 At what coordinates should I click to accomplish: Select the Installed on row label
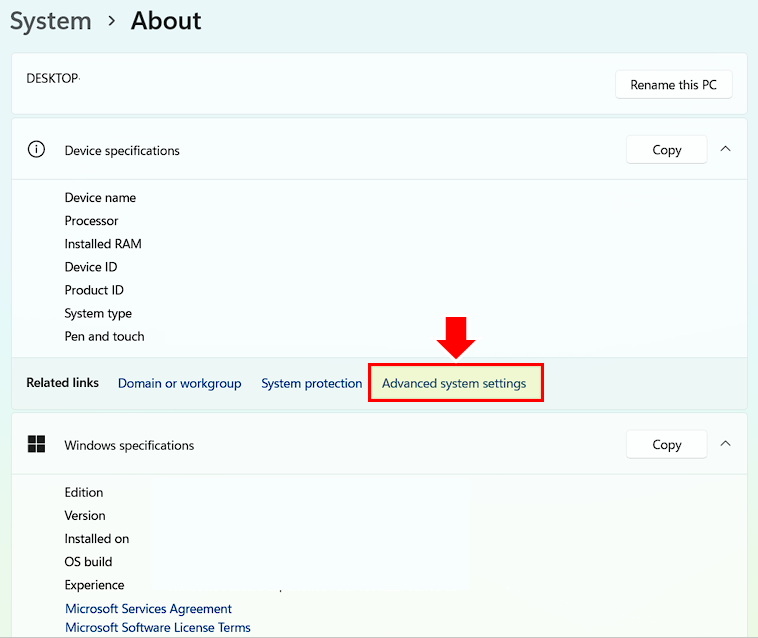coord(97,539)
